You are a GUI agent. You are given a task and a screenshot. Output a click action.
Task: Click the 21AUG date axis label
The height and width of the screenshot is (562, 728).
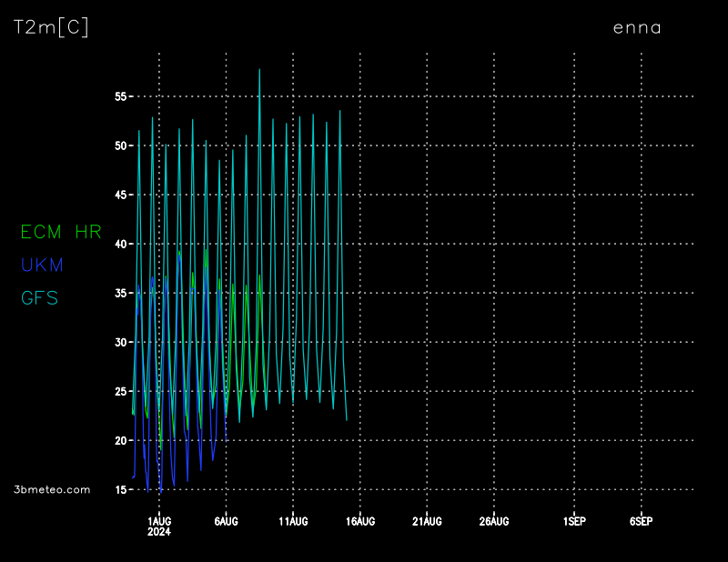pos(427,521)
